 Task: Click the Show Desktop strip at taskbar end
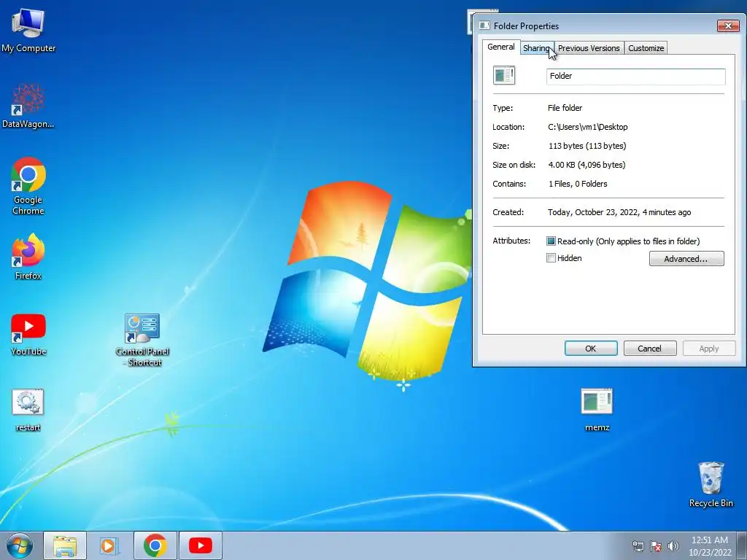[742, 545]
